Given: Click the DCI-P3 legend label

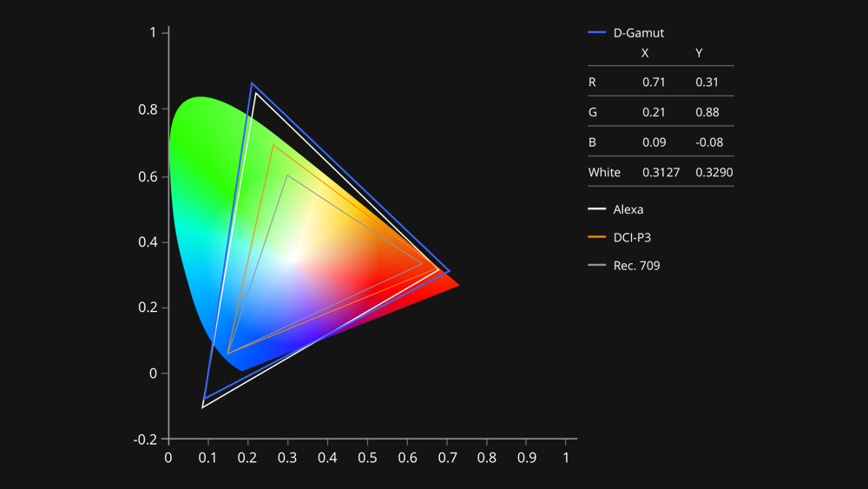Looking at the screenshot, I should pyautogui.click(x=632, y=238).
